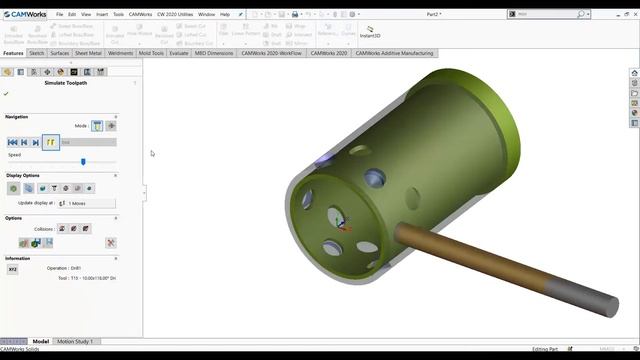Click the Print icon in toolbar

coord(295,14)
